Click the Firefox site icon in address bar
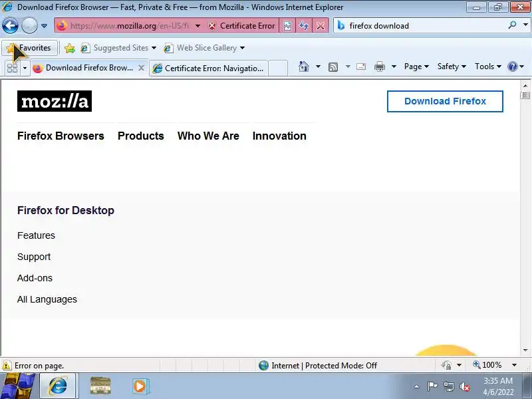 pyautogui.click(x=62, y=26)
